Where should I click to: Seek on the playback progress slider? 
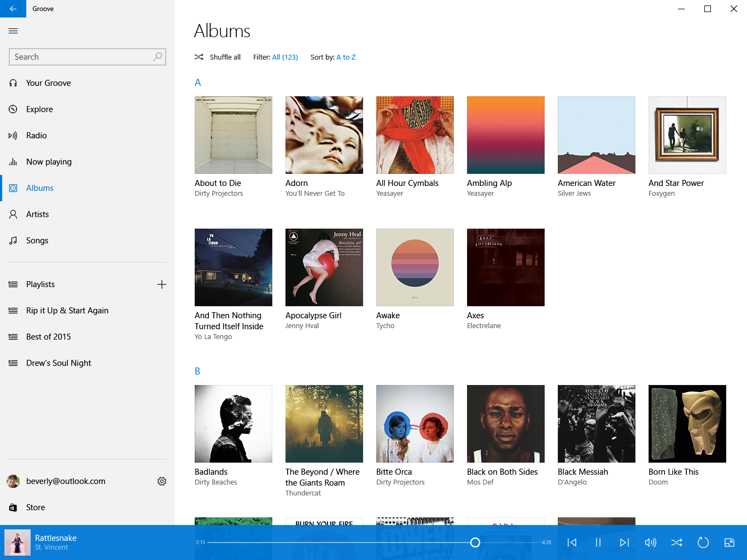pos(373,542)
